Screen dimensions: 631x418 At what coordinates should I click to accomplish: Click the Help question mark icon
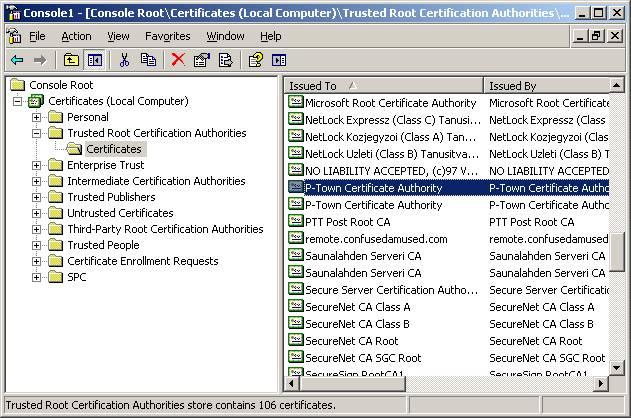coord(256,60)
